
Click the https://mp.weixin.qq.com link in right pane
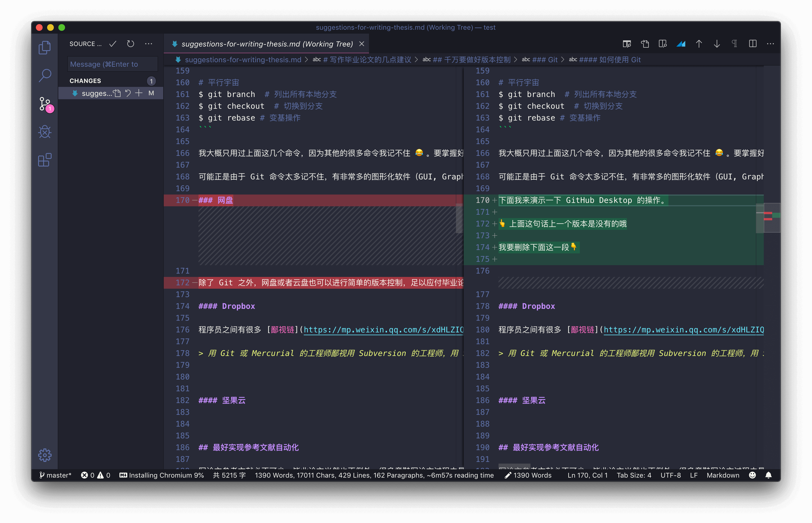coord(684,330)
